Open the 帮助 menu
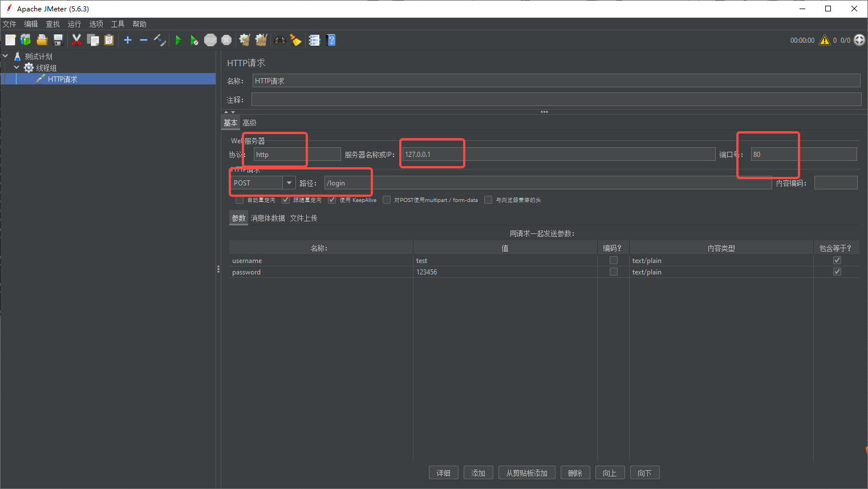Screen dimensions: 868x489 tap(139, 24)
